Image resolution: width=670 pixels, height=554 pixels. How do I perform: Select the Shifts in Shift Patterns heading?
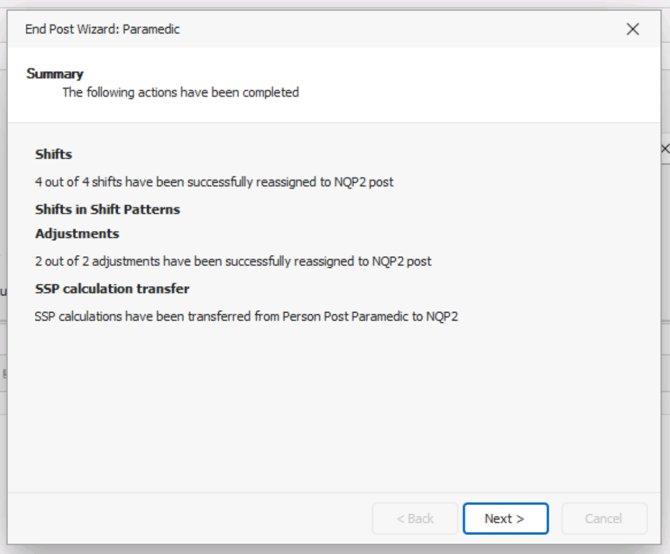[107, 210]
